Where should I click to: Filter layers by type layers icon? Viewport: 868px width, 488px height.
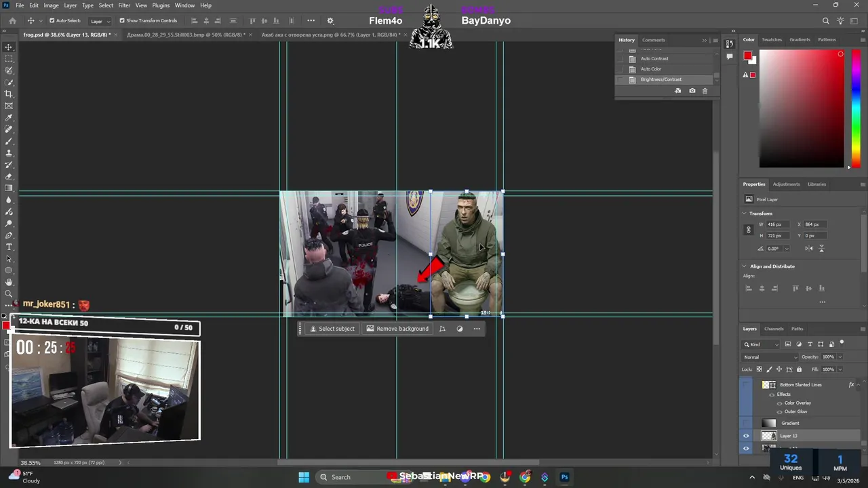[x=810, y=344]
